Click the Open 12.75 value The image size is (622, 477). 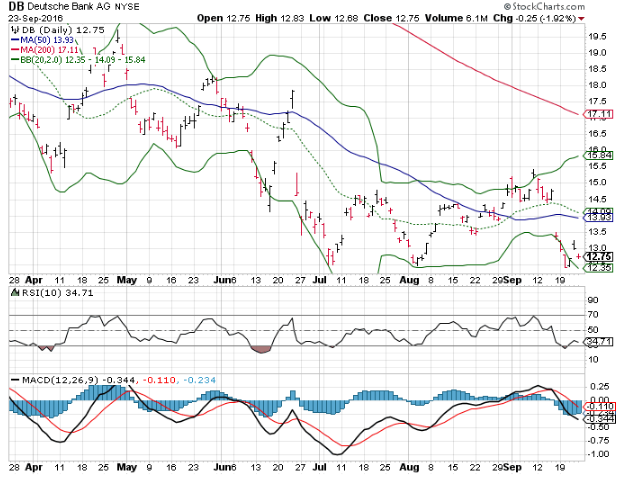[224, 18]
